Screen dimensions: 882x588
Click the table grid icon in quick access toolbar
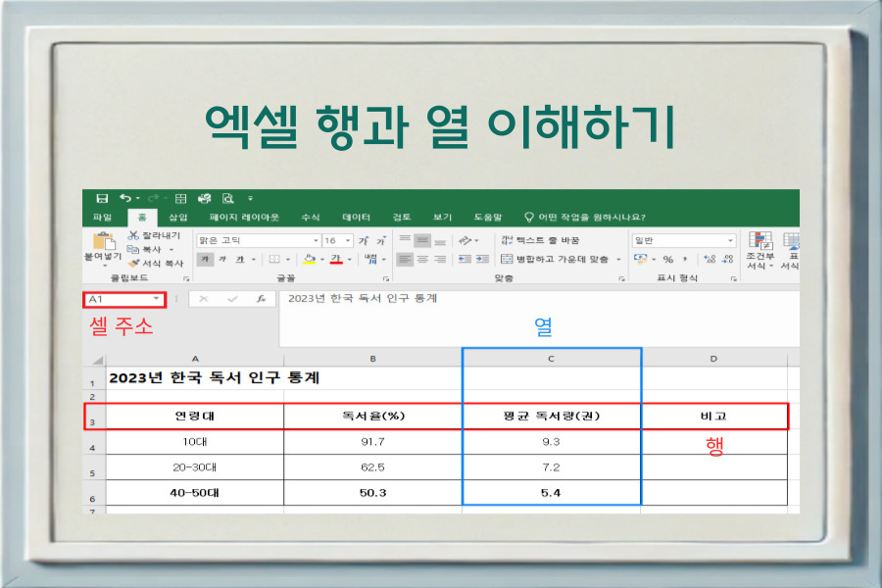[180, 199]
